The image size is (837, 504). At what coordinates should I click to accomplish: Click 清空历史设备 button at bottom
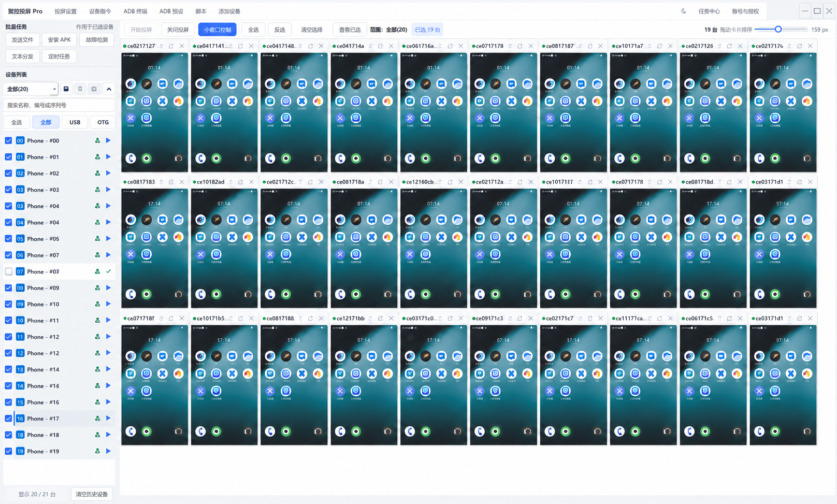92,494
